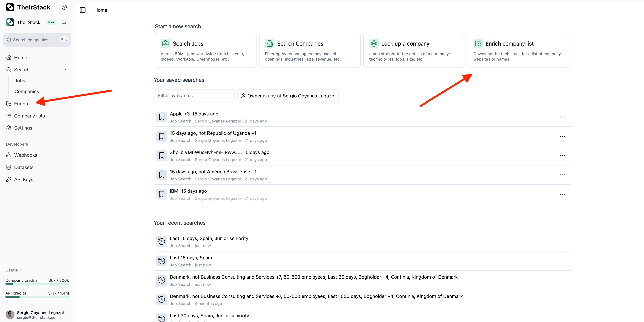
Task: Open Enrich in the sidebar
Action: tap(21, 103)
